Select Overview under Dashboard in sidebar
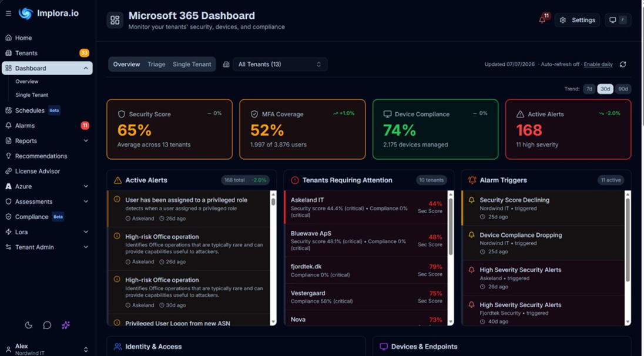The width and height of the screenshot is (644, 356). click(27, 82)
